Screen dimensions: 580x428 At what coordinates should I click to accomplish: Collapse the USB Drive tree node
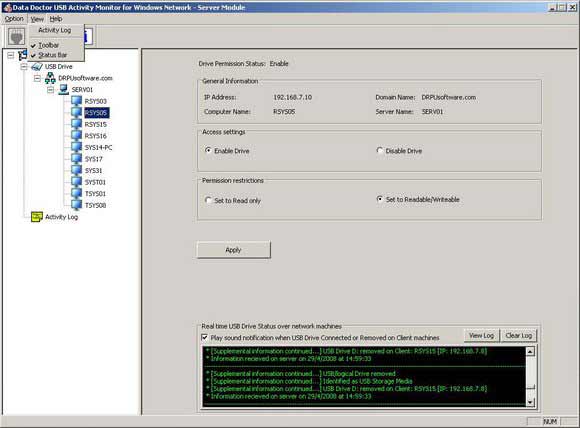tap(24, 67)
